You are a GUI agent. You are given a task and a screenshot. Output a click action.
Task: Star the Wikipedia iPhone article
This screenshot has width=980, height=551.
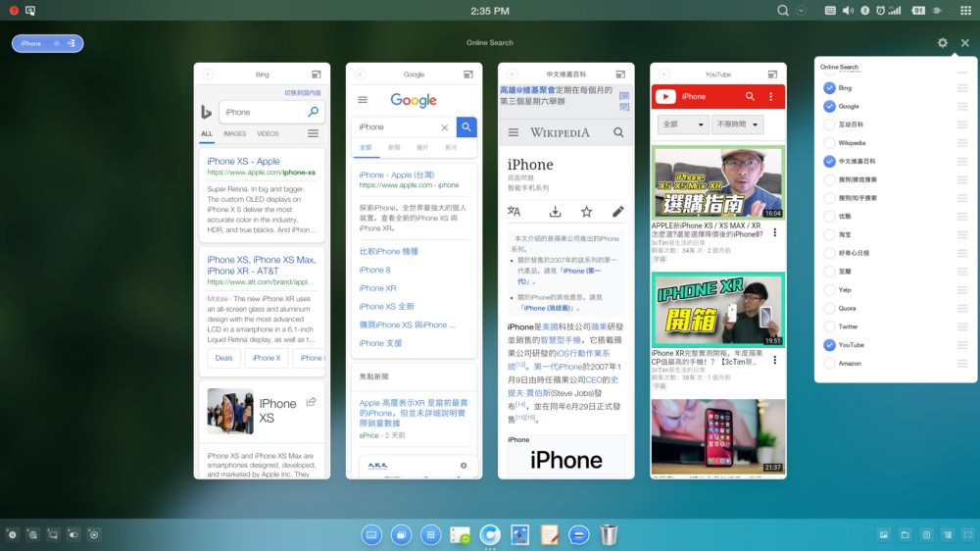tap(586, 211)
